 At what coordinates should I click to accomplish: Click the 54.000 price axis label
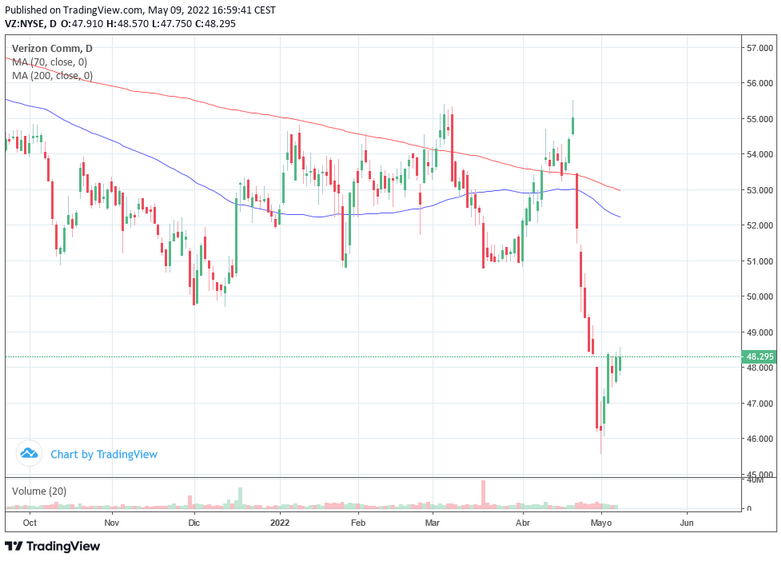[x=760, y=154]
